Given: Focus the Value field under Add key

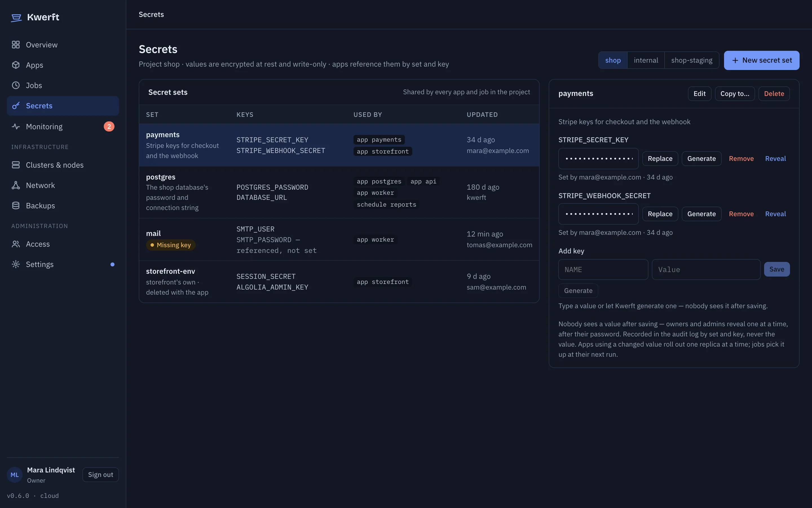Looking at the screenshot, I should pos(706,270).
